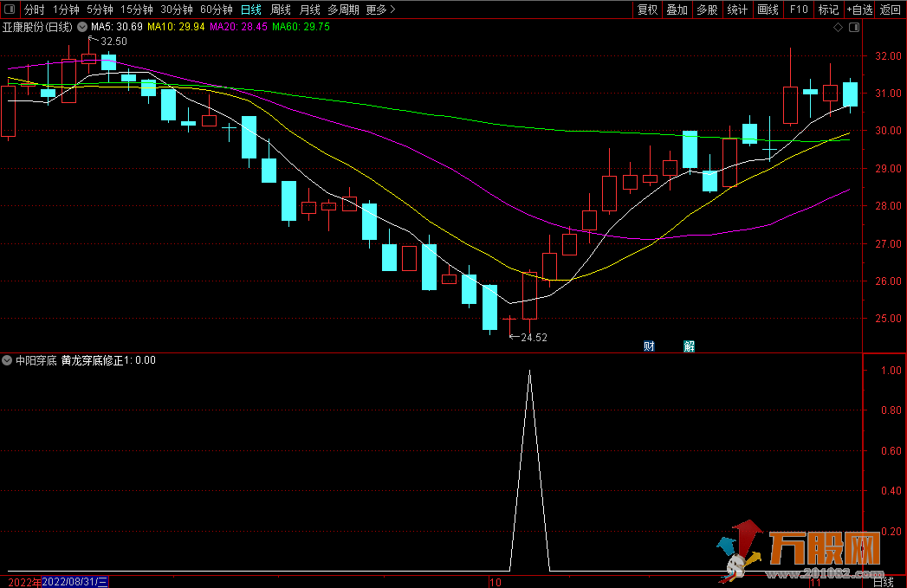Select the 日线 daily period
The image size is (907, 588).
point(251,10)
